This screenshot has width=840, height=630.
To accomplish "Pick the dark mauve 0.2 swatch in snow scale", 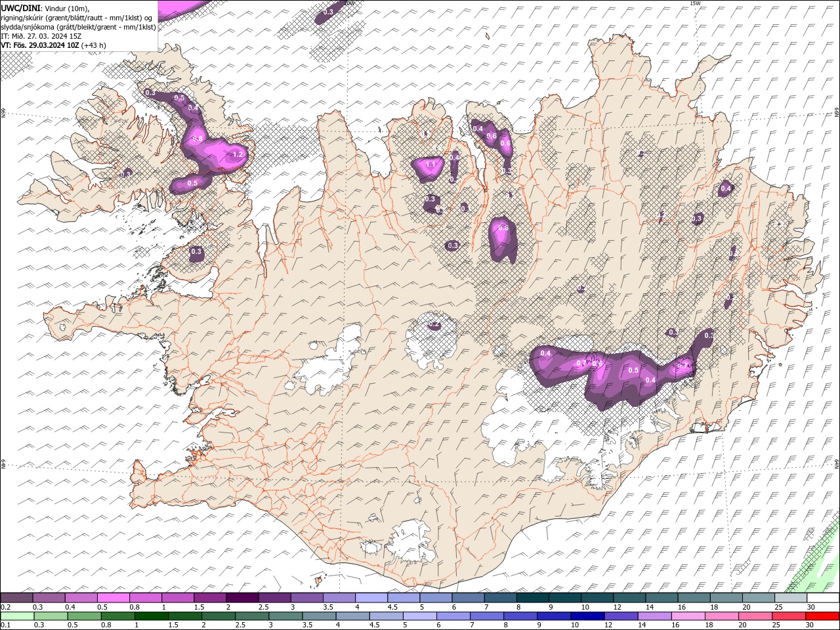I will [x=16, y=598].
